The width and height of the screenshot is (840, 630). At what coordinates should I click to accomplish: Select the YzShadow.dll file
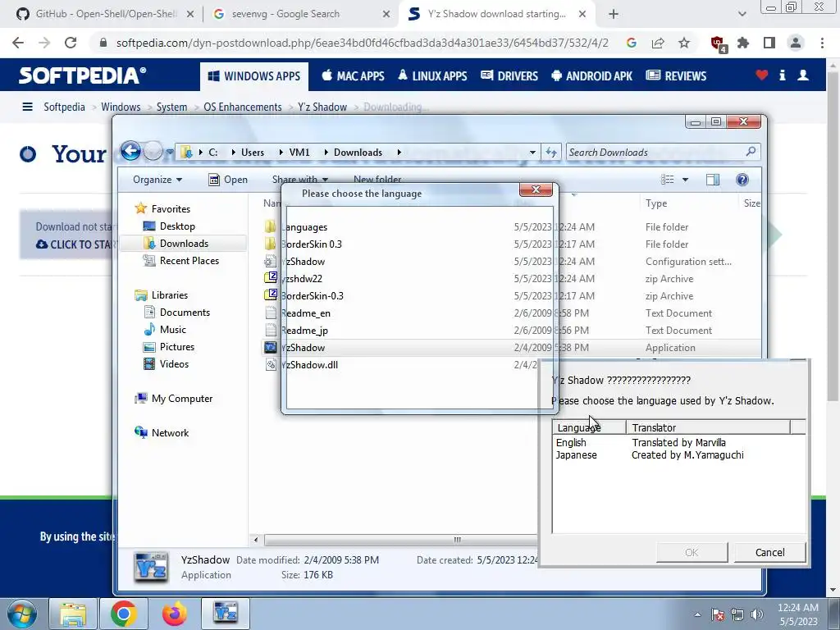pyautogui.click(x=311, y=365)
